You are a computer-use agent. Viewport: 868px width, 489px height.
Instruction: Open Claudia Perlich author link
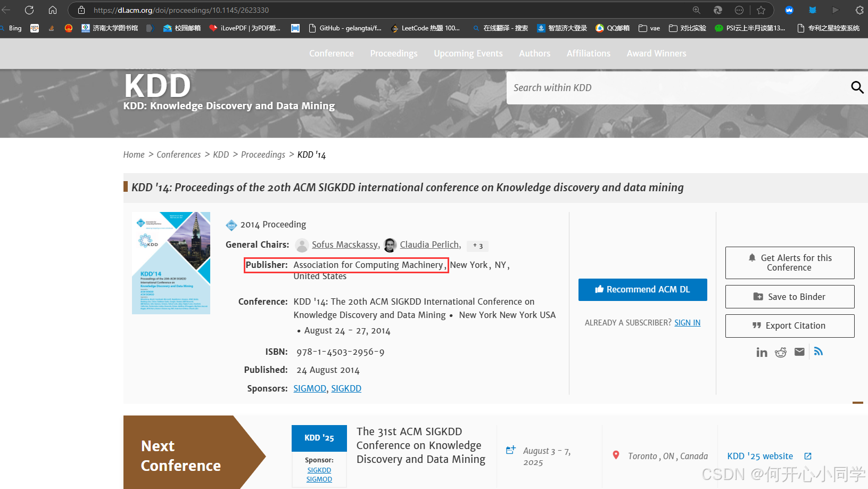point(429,244)
